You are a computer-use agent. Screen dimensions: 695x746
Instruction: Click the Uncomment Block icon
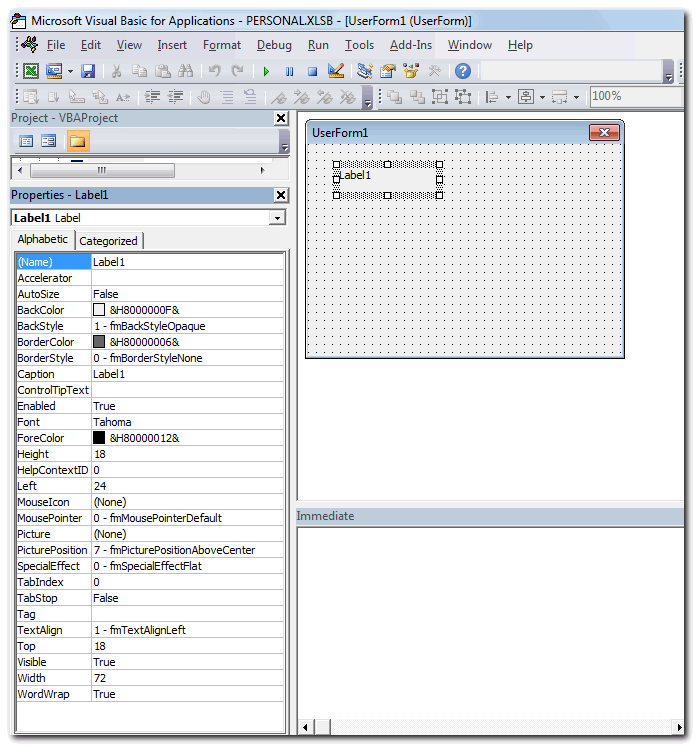point(250,97)
